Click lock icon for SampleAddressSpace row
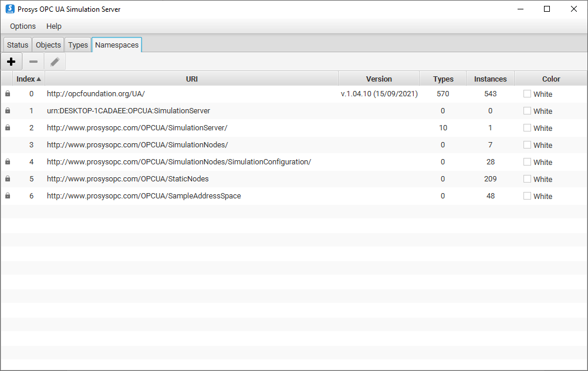This screenshot has height=371, width=588. pos(8,196)
